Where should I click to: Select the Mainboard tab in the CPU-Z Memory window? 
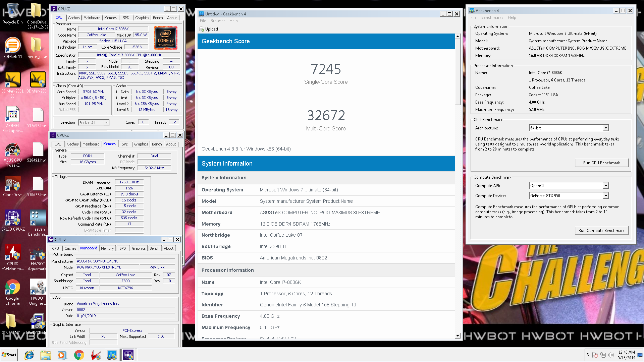tap(91, 144)
